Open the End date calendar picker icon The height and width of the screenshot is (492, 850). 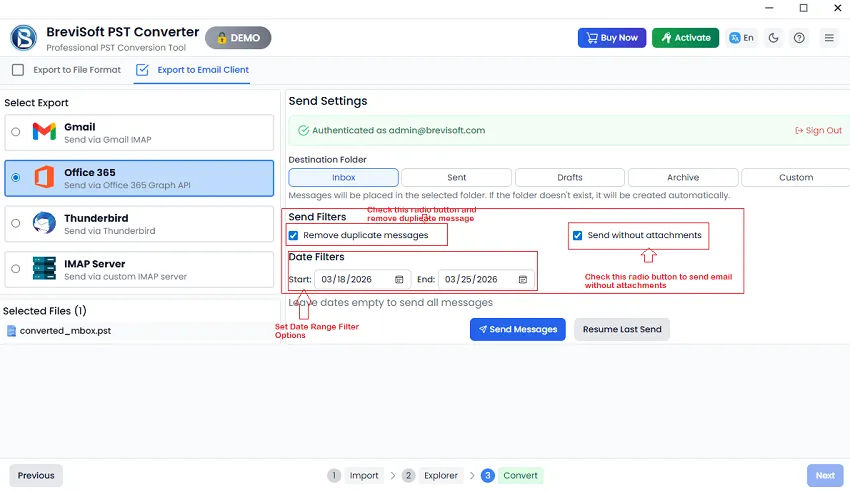(x=523, y=280)
